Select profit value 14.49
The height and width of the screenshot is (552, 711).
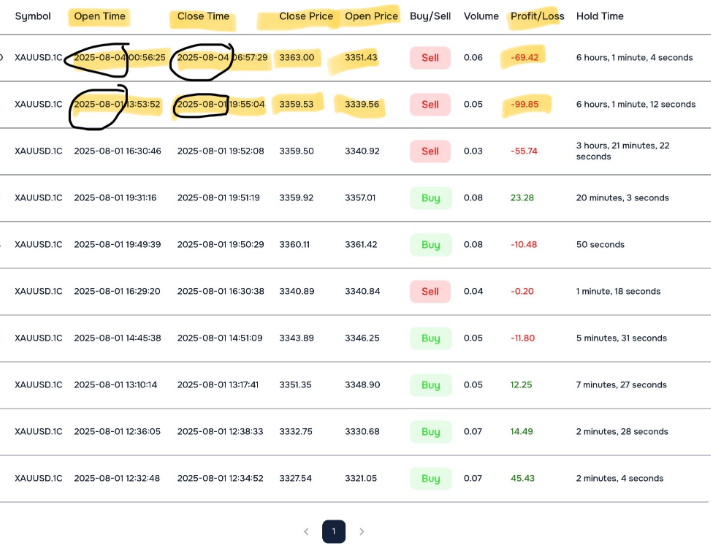522,431
